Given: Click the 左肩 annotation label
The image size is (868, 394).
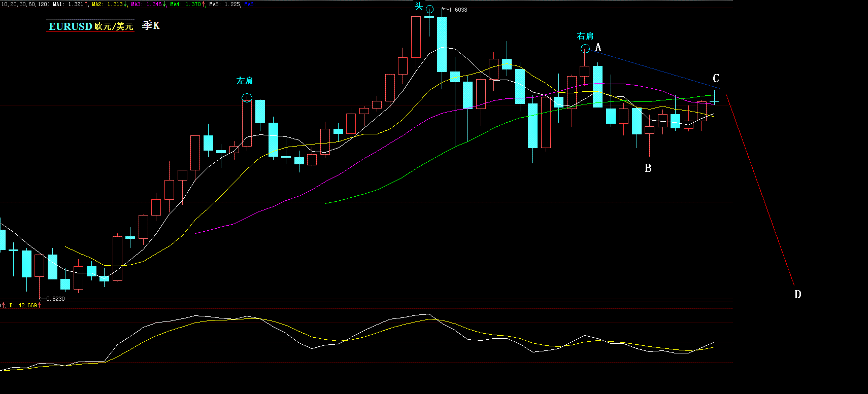Looking at the screenshot, I should (245, 81).
